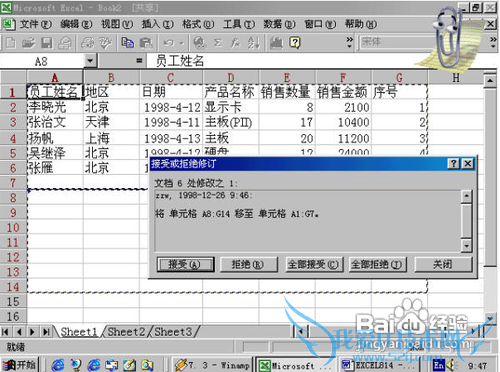Click the Office Assistant help icon

(295, 43)
